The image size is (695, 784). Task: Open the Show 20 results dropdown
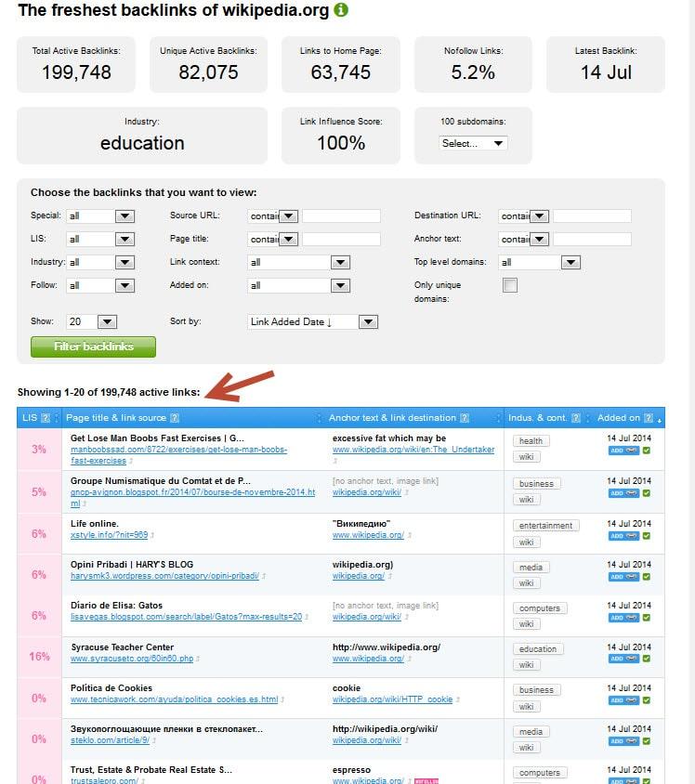click(x=92, y=322)
